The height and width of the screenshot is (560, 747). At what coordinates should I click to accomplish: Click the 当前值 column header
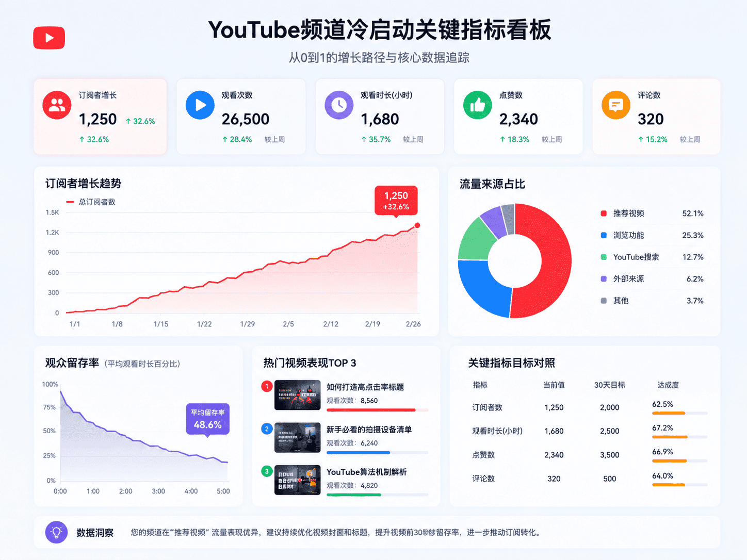[x=554, y=385]
